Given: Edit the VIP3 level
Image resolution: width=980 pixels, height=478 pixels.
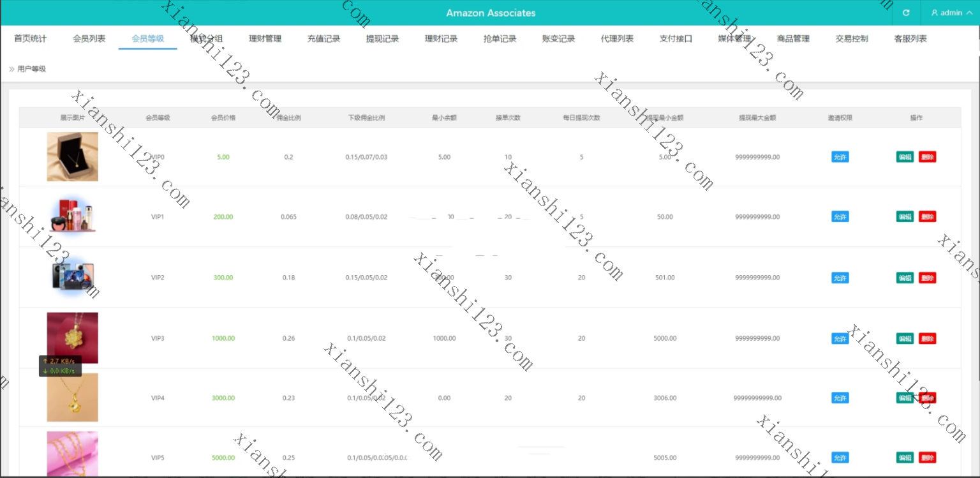Looking at the screenshot, I should (905, 339).
